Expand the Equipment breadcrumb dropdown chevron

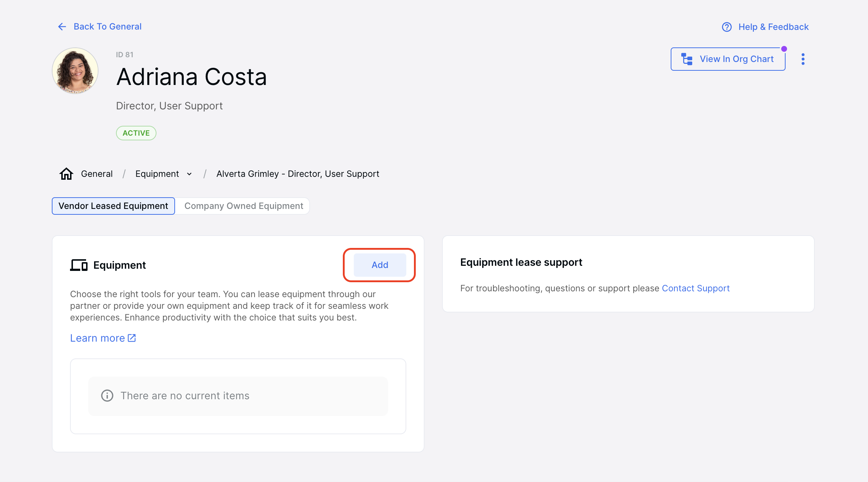pyautogui.click(x=189, y=174)
